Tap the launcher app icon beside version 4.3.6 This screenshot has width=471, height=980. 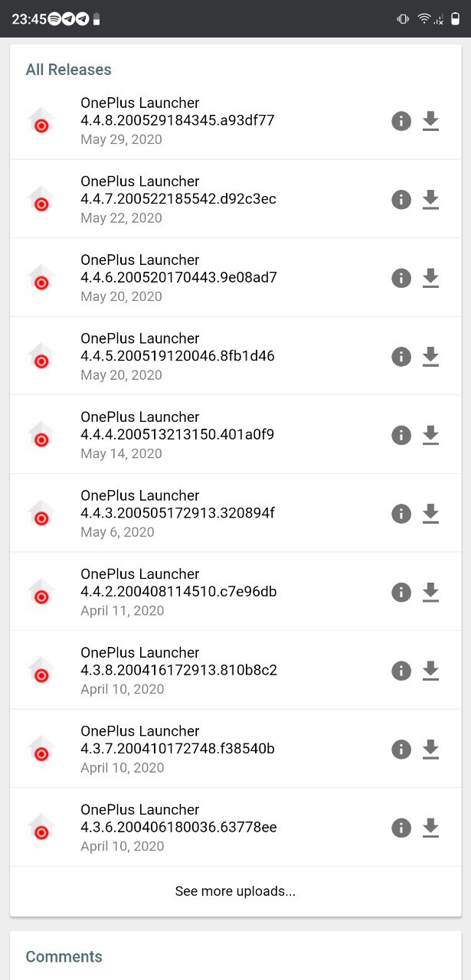41,828
